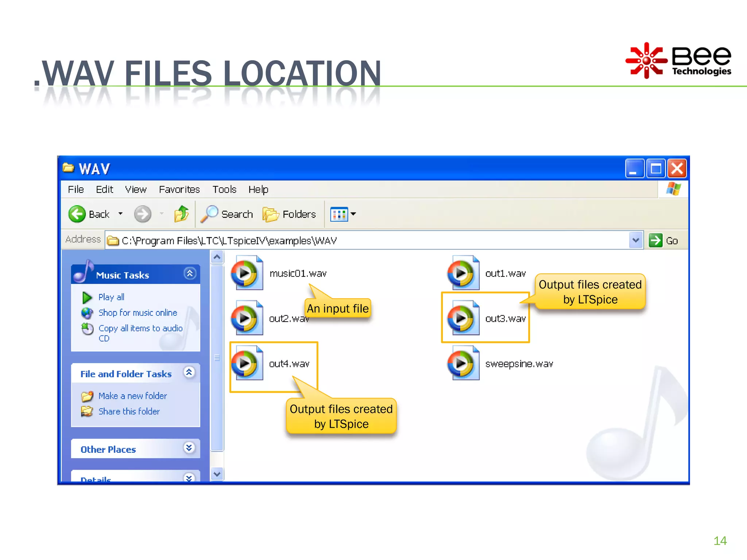Select the music01.wav file icon

click(247, 273)
